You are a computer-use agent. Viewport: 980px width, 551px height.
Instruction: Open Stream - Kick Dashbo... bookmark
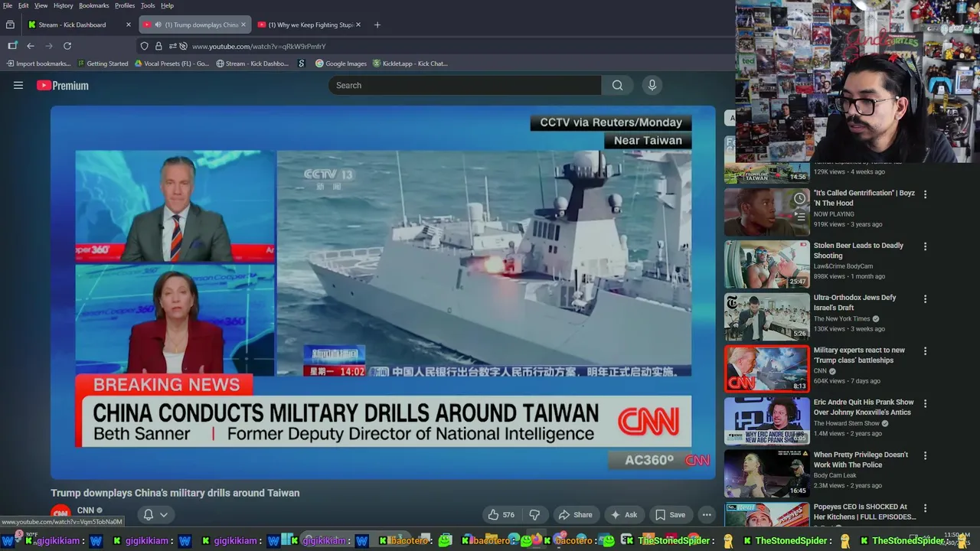tap(253, 64)
